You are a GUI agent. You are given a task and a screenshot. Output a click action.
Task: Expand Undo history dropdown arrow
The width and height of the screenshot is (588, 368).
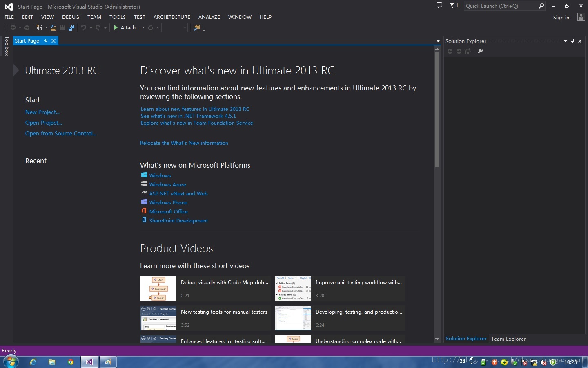(x=91, y=28)
